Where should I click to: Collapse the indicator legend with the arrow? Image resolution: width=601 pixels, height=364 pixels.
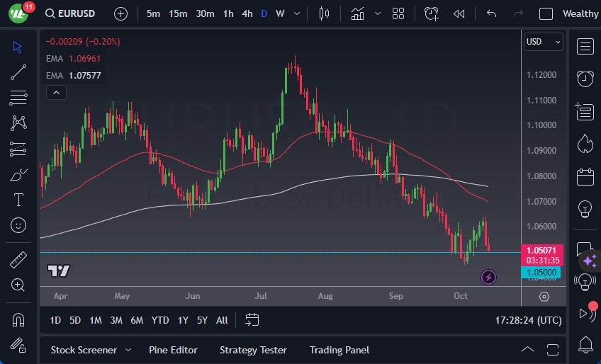[55, 92]
